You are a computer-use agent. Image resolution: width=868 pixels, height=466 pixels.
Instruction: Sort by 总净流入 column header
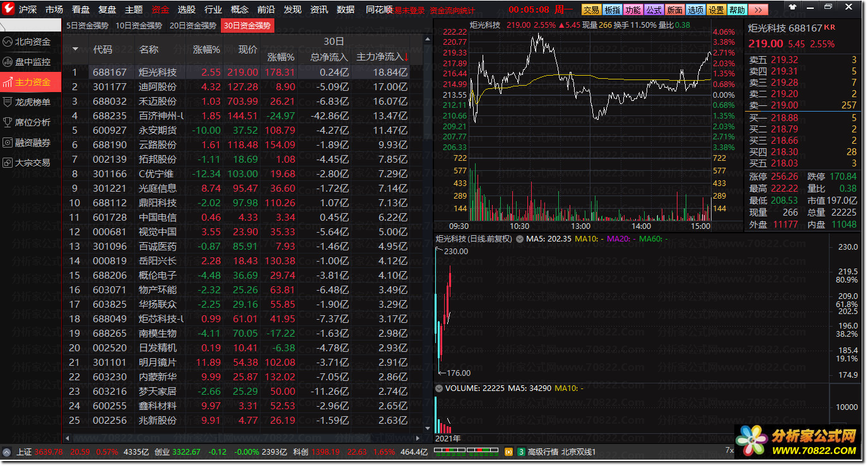pos(329,57)
